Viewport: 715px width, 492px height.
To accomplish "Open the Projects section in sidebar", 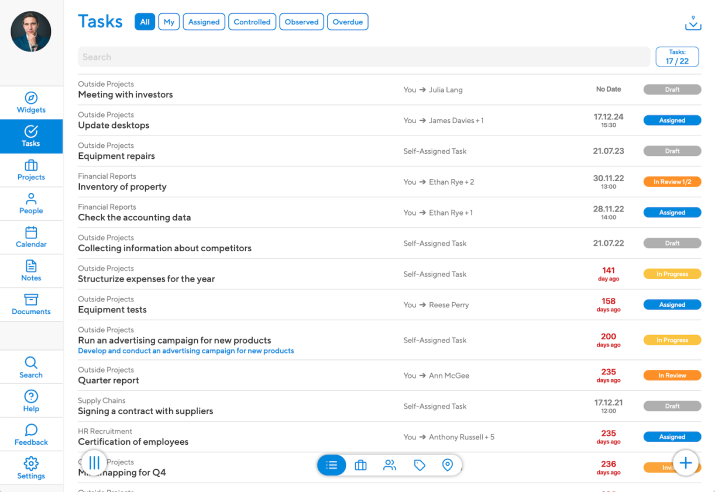I will [31, 170].
